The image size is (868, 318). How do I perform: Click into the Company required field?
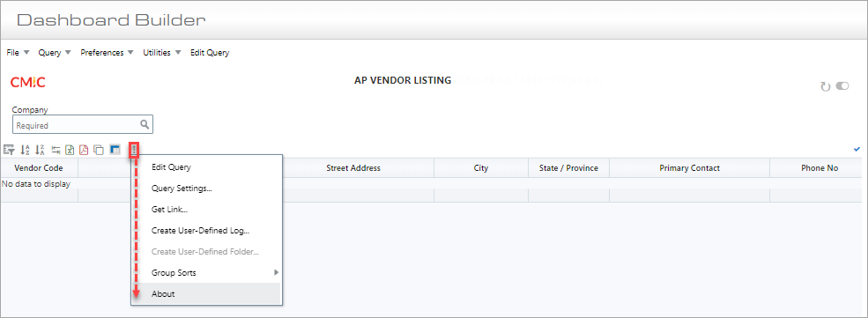tap(83, 125)
